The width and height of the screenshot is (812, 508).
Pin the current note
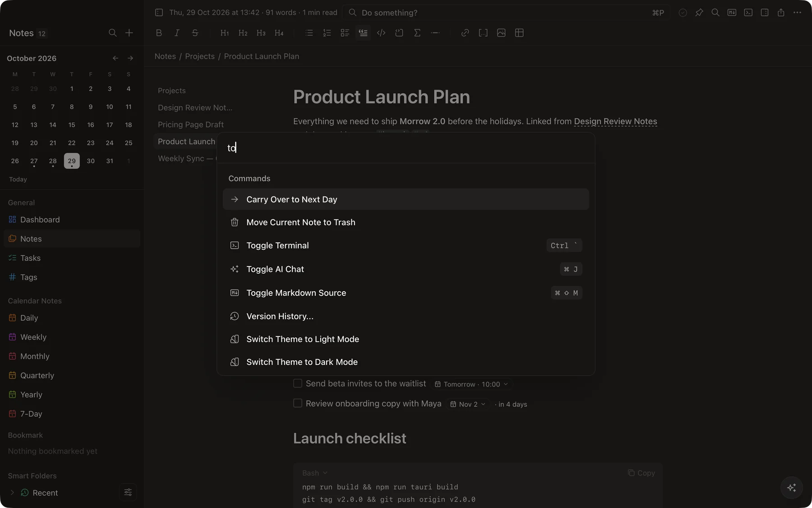(699, 13)
